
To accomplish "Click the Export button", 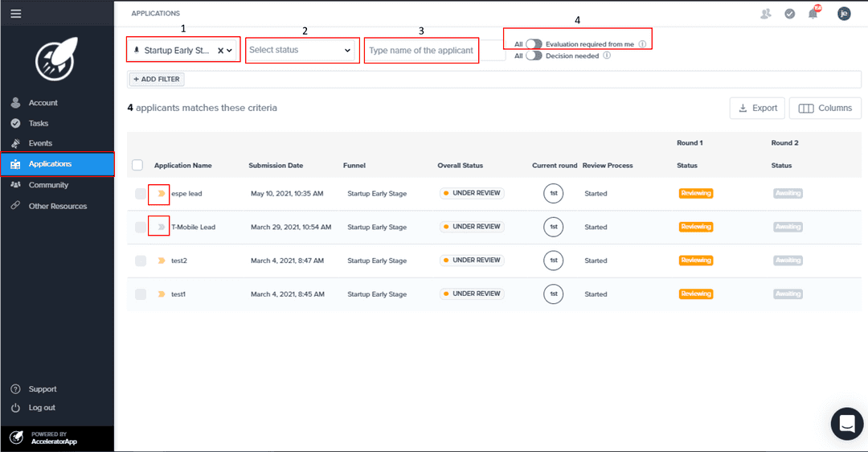I will (x=757, y=108).
